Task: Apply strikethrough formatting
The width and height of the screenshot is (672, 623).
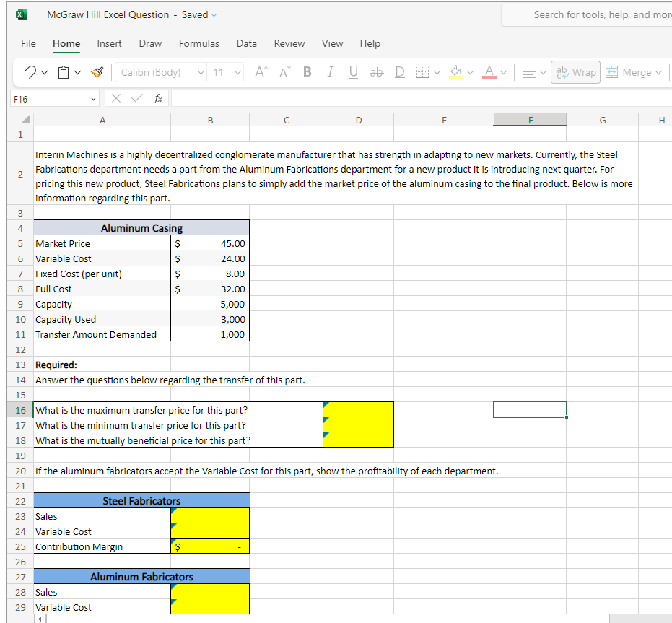Action: 376,71
